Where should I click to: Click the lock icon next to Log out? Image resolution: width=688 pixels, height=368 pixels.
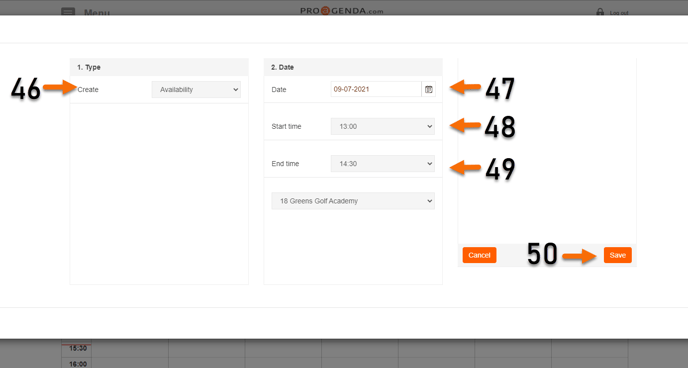(x=600, y=12)
